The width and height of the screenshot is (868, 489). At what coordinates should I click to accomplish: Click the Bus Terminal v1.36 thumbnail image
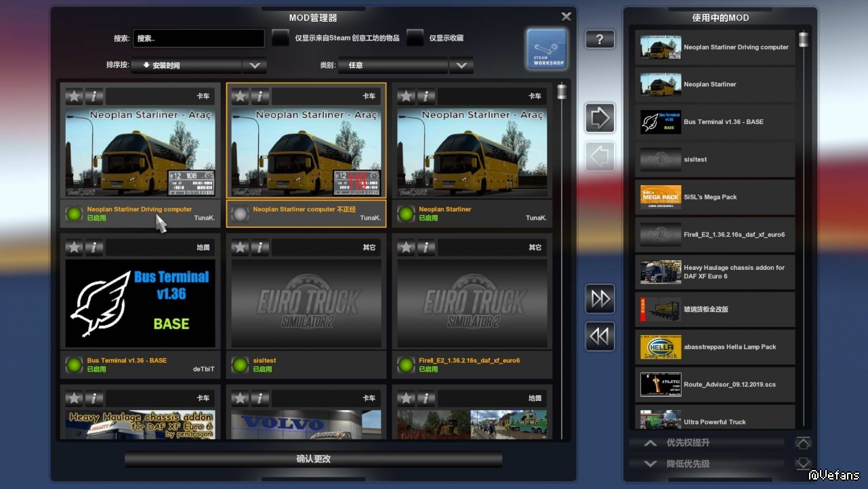(140, 303)
